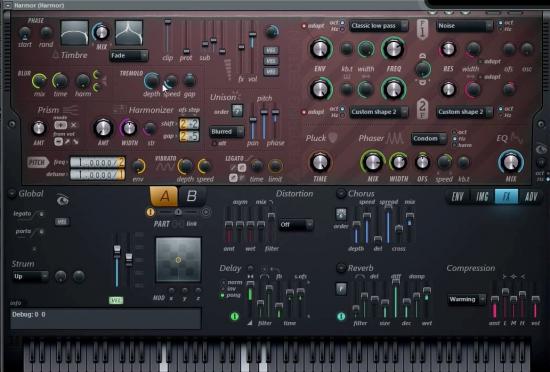This screenshot has width=550, height=372.
Task: Switch to the ENV tab
Action: (458, 197)
